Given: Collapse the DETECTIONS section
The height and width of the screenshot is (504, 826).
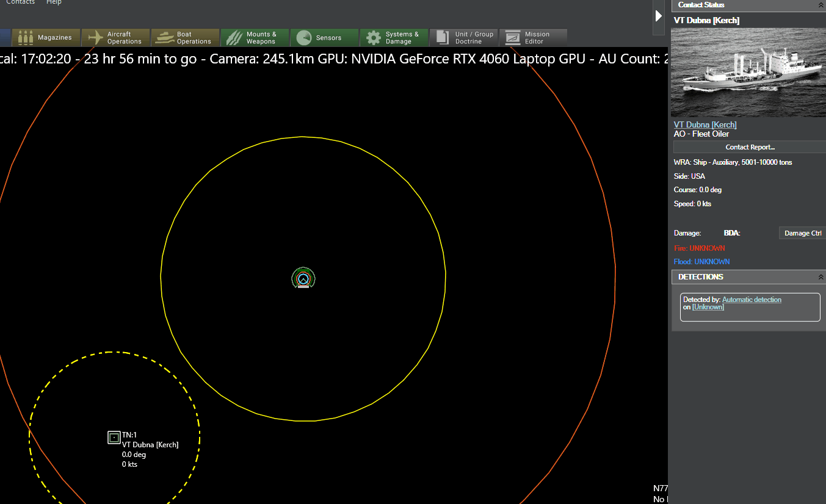Looking at the screenshot, I should 821,277.
